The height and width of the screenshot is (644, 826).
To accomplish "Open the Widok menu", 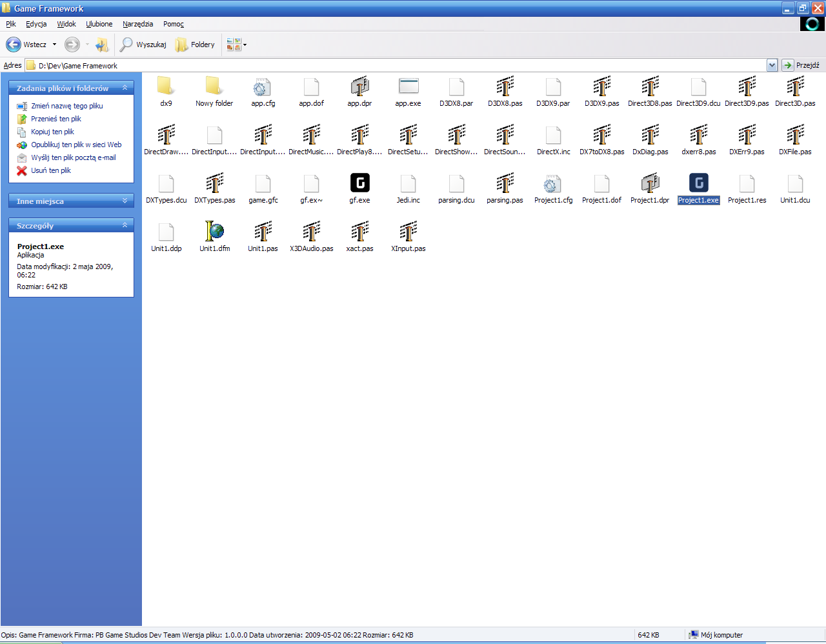I will [x=66, y=24].
